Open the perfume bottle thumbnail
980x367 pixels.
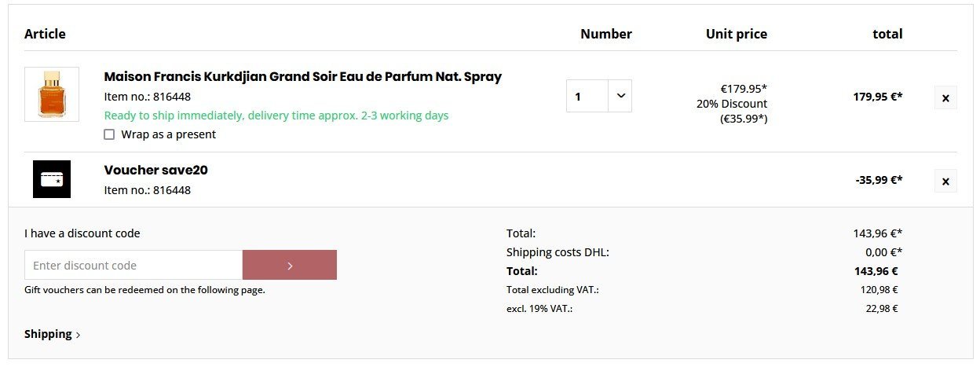pyautogui.click(x=52, y=94)
